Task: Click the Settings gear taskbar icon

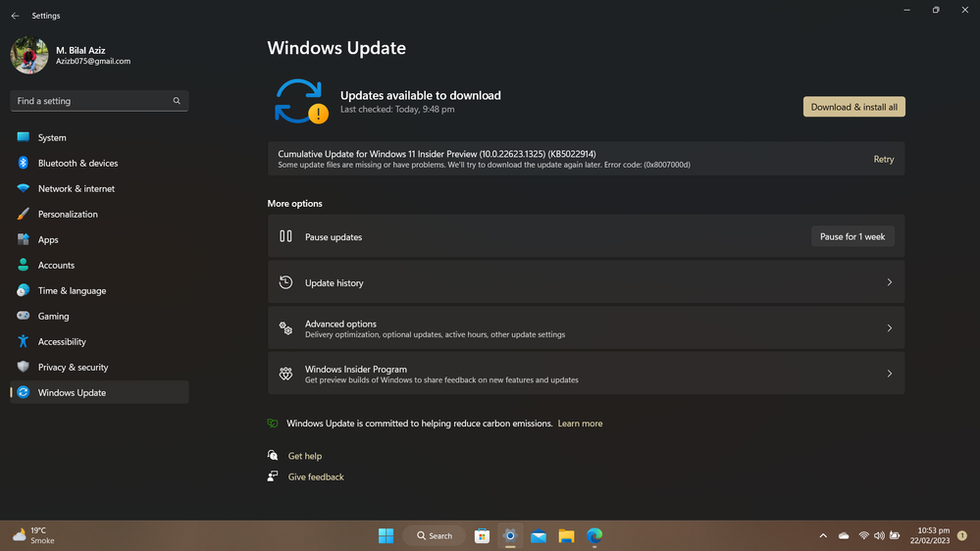Action: click(x=510, y=535)
